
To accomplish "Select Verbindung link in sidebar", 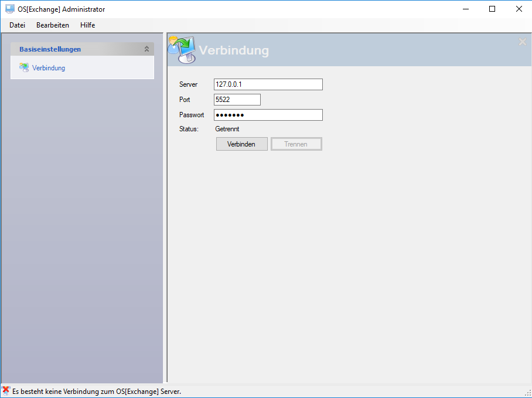I will pos(49,68).
